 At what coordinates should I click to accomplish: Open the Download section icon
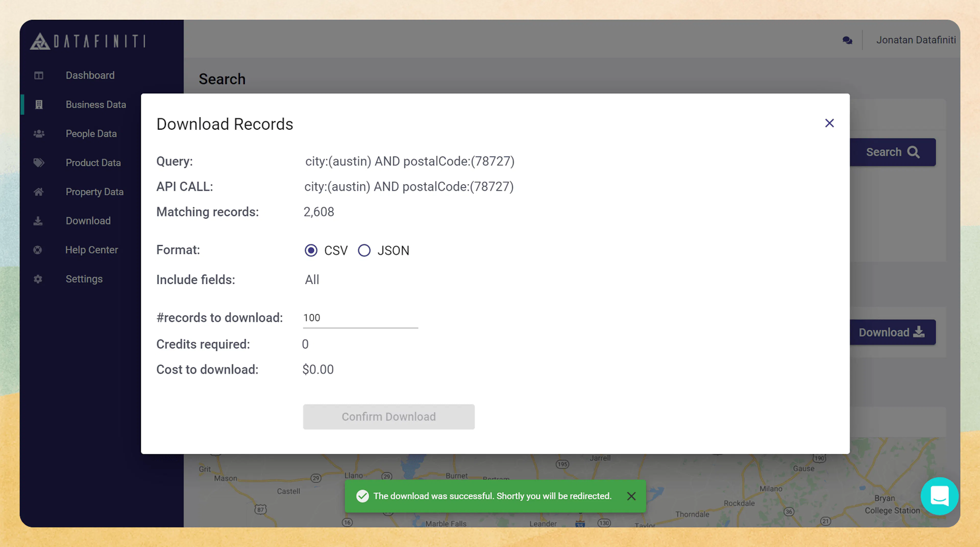(38, 221)
